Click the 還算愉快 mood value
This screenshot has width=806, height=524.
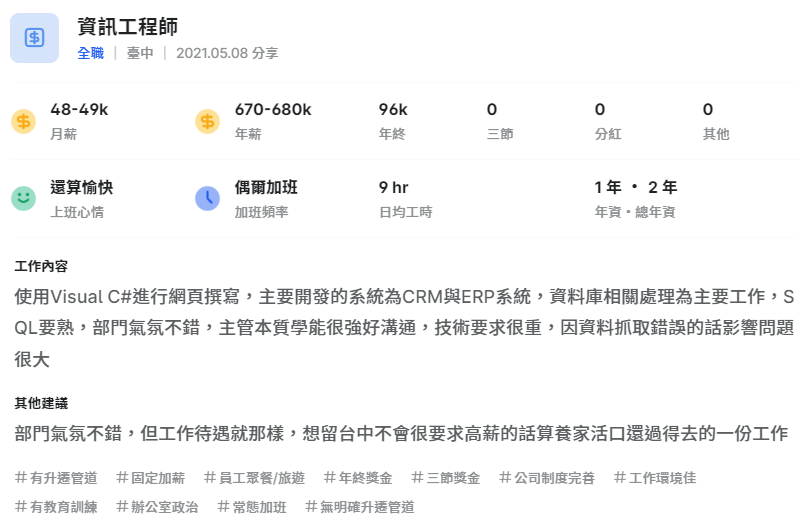82,187
